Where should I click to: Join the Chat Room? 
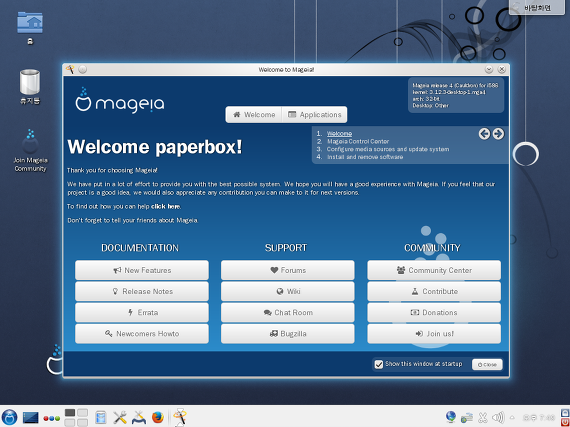(x=288, y=312)
